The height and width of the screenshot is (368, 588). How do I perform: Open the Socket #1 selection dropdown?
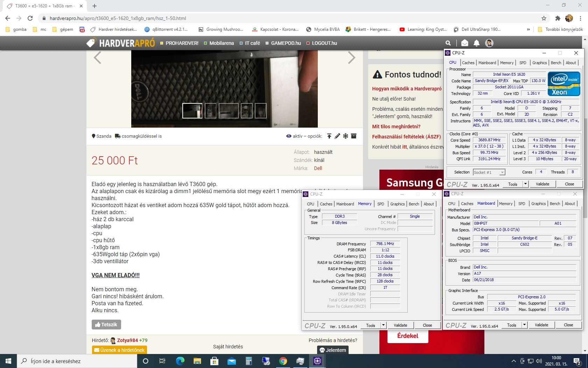coord(489,172)
